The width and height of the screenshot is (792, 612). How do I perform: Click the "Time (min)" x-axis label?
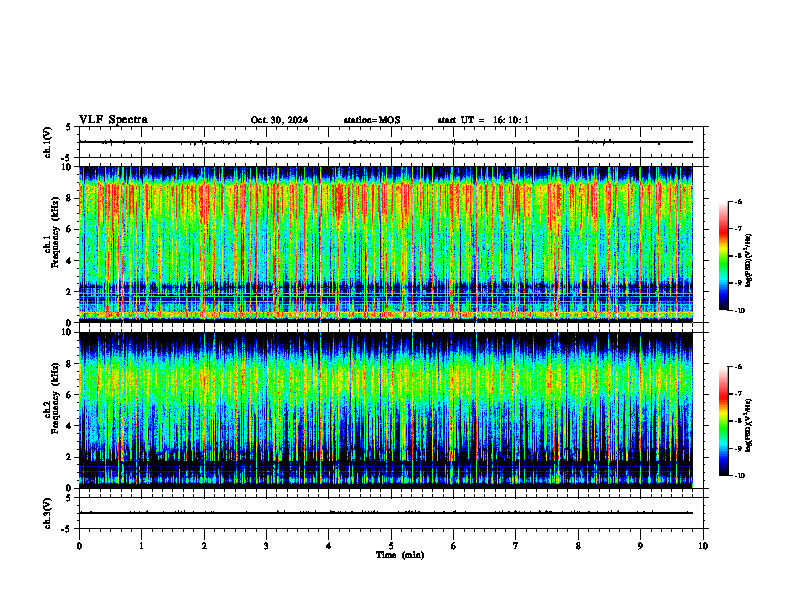(400, 555)
